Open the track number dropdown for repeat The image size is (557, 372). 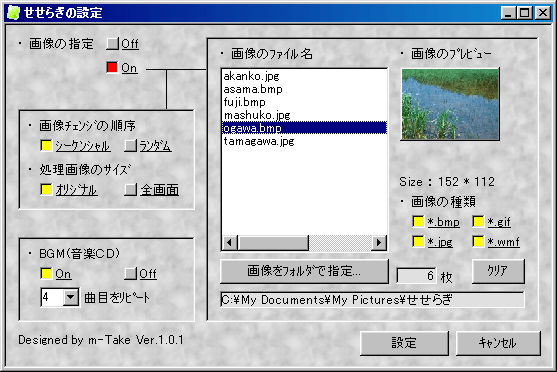pos(71,297)
